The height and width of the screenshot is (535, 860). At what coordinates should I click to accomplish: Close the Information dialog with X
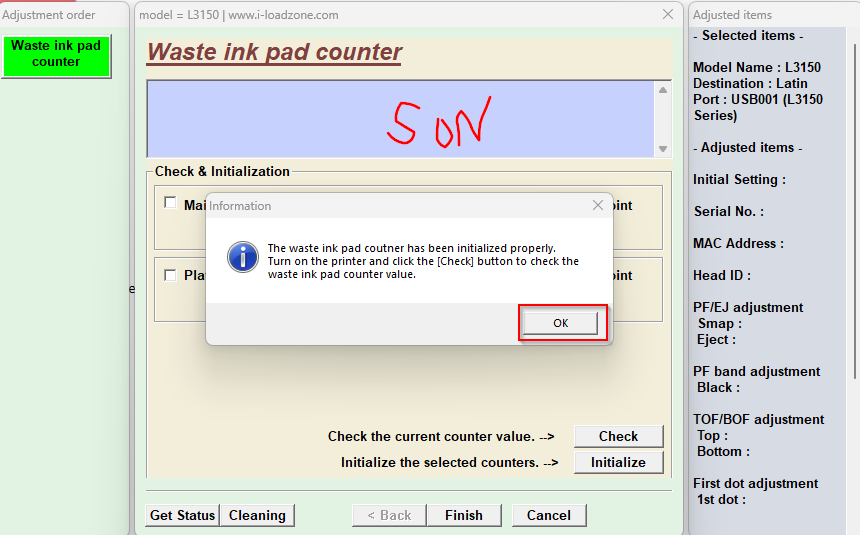tap(598, 205)
